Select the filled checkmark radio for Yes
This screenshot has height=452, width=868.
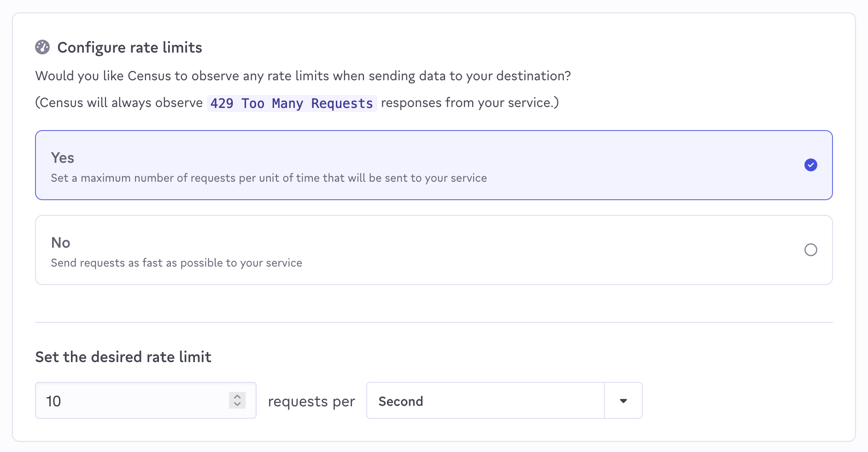[x=810, y=165]
